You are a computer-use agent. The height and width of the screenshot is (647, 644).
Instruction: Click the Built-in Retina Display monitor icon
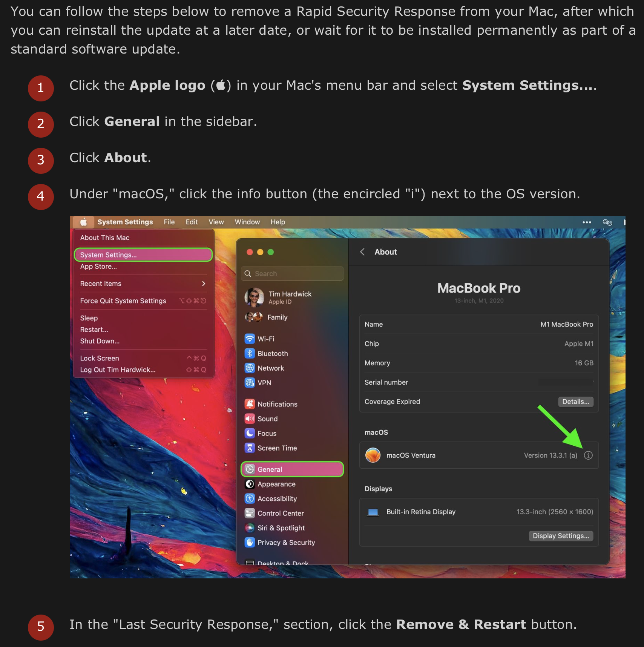(373, 512)
